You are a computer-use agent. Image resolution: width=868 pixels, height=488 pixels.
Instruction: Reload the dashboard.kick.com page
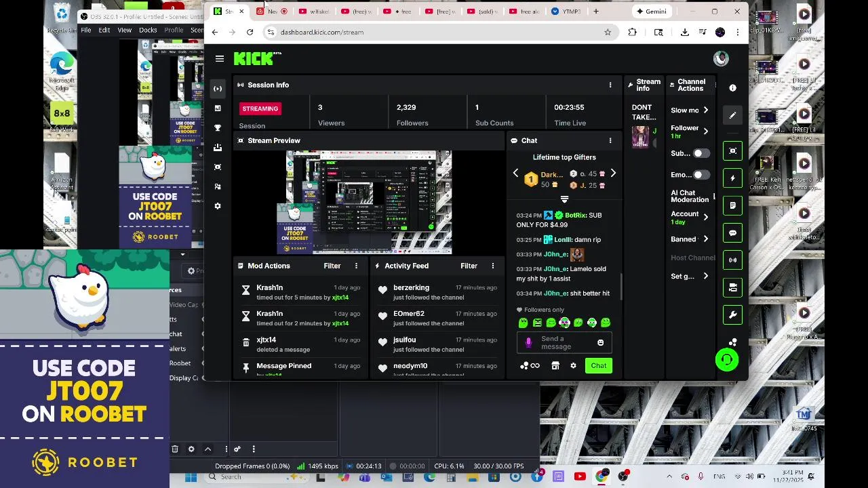250,32
